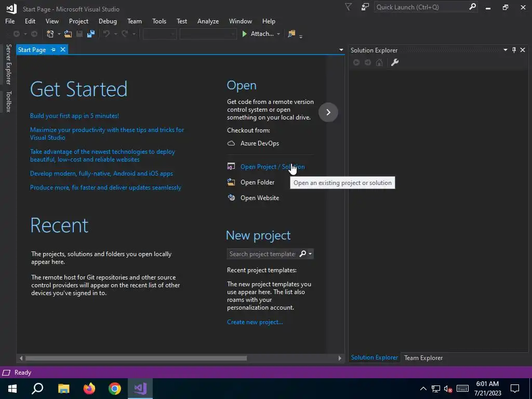Click Open Project / Solution link

[272, 167]
